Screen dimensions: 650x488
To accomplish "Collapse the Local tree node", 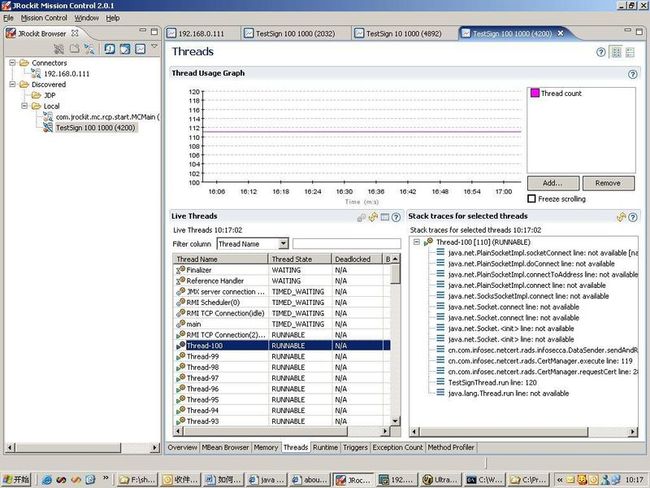I will 24,106.
